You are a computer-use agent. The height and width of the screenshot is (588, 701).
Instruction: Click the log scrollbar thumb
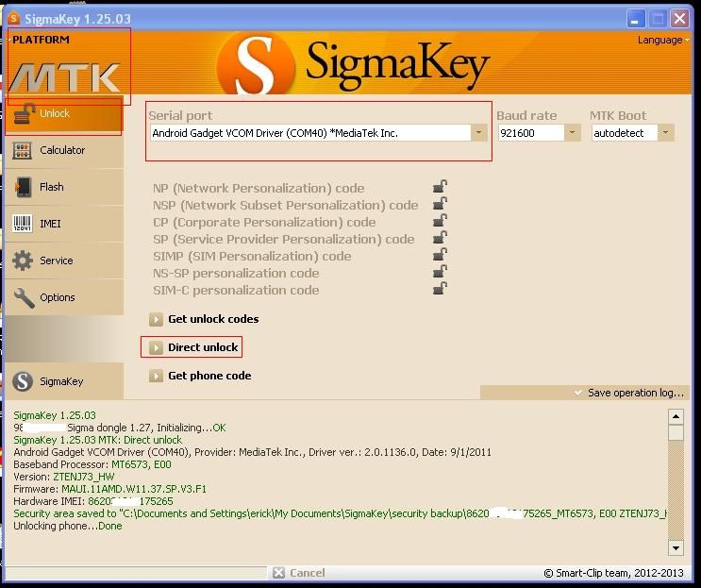(x=676, y=432)
